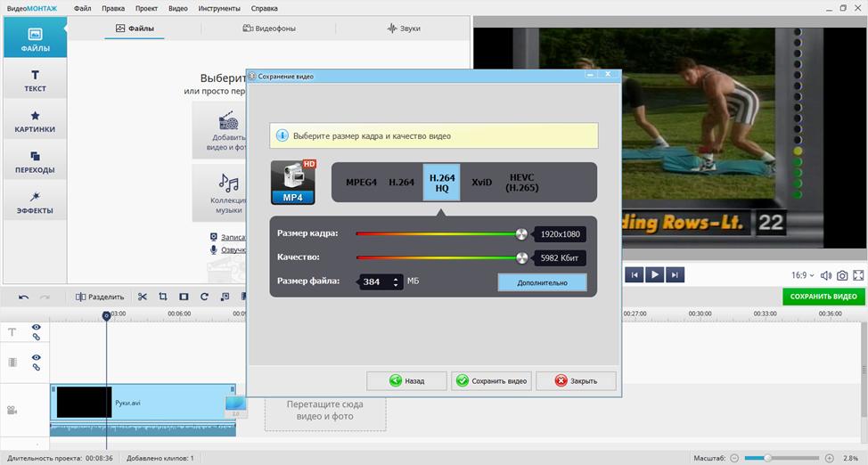Screen dimensions: 868x465
Task: Click the MP4 HD format icon
Action: click(293, 183)
